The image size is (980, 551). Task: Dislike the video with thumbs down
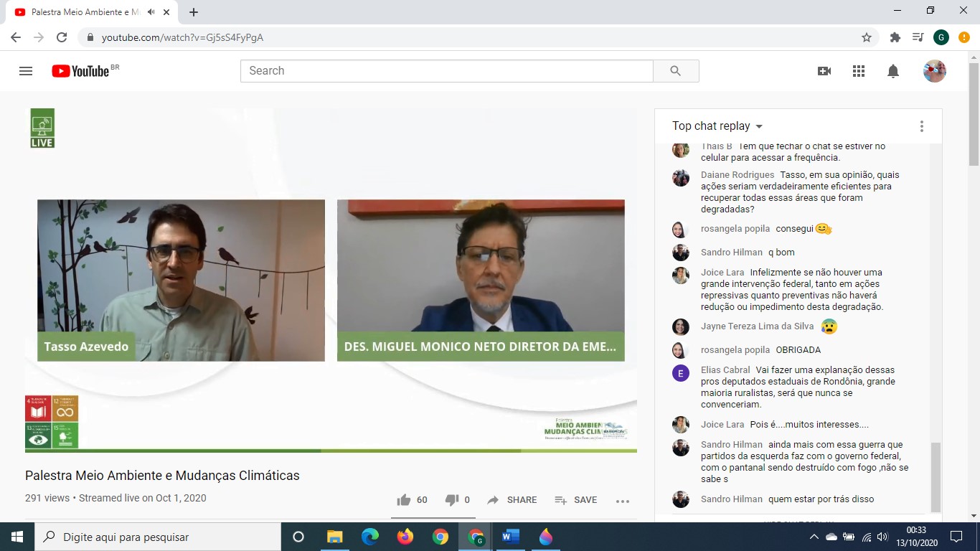(x=452, y=500)
